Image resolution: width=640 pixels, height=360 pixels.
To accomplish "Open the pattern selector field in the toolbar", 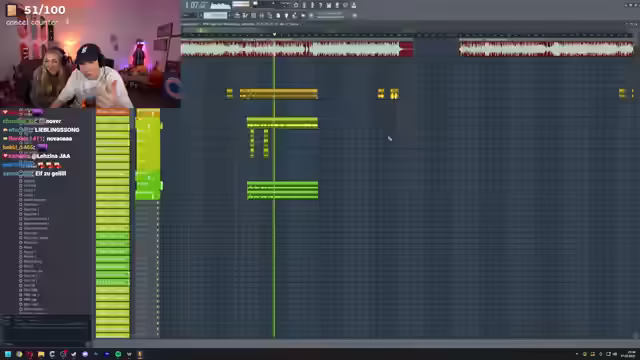I will click(x=216, y=16).
